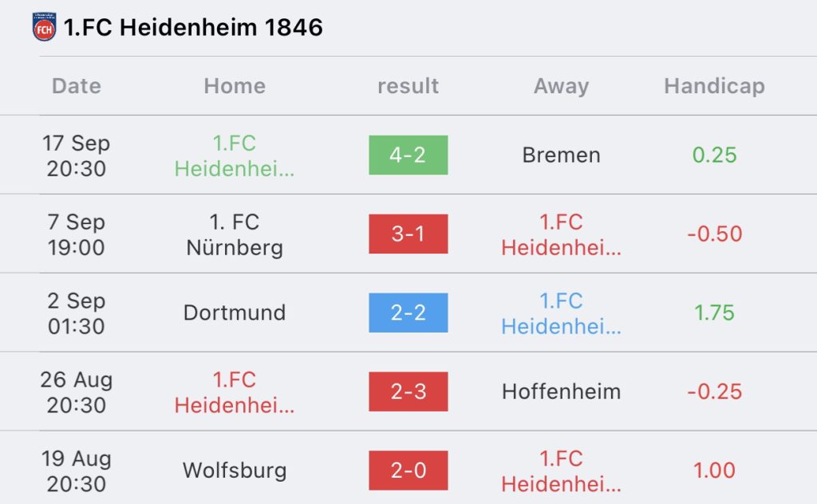Select the Dortmund home team
Image resolution: width=817 pixels, height=504 pixels.
[x=235, y=313]
